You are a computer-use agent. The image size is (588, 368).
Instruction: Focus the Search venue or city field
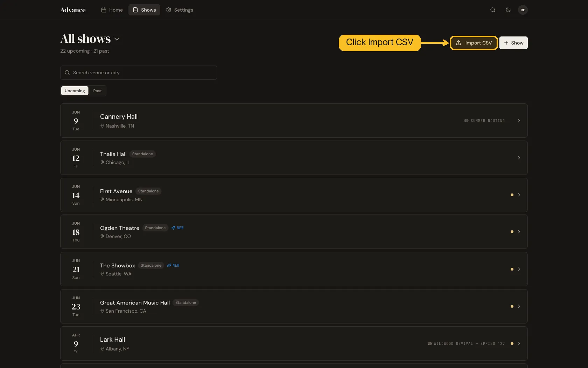tap(139, 73)
